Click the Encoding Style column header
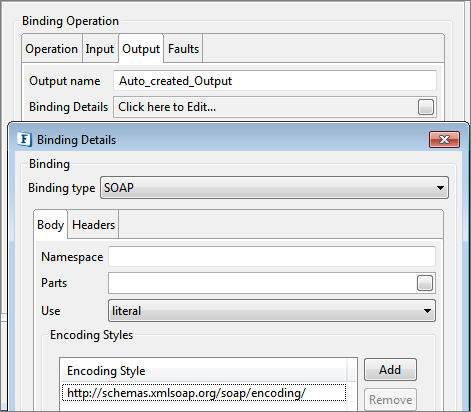Screen dimensions: 471x412 coord(204,371)
